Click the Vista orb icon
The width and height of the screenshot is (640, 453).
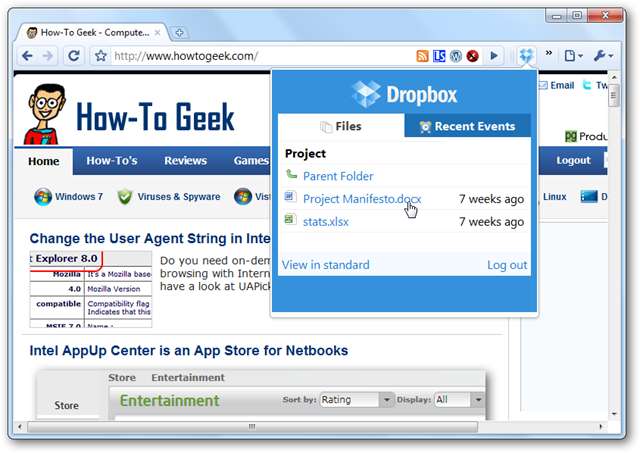coord(243,197)
